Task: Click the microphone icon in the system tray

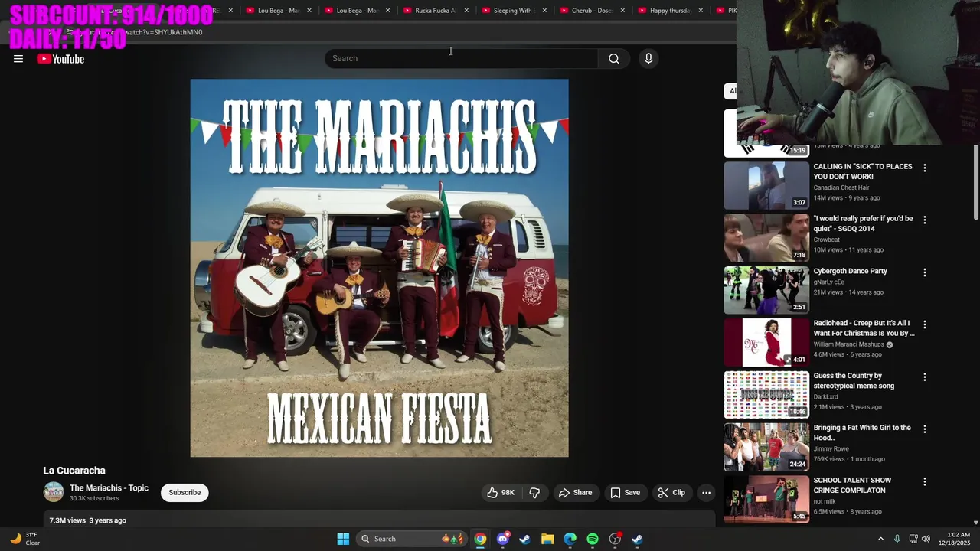Action: coord(897,539)
